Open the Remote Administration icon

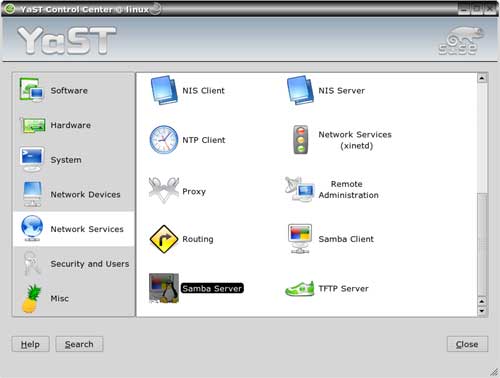pos(300,189)
